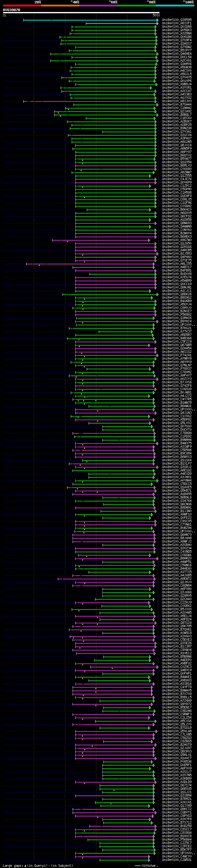The image size is (197, 868).
Task: Click the green ~80% legend segment
Action: [x=137, y=6]
